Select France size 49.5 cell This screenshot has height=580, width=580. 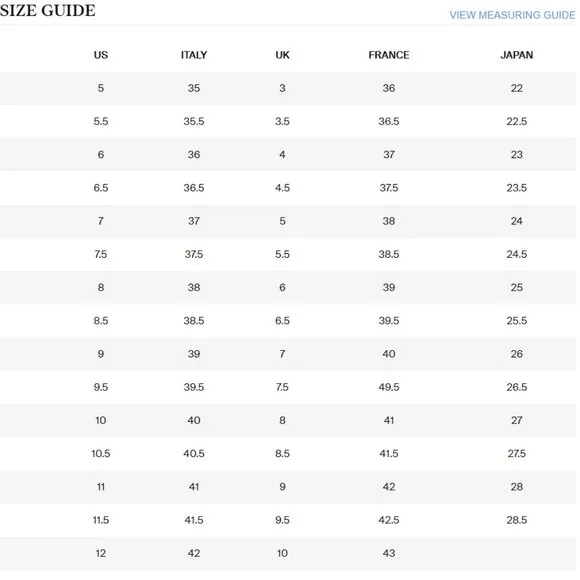point(389,387)
